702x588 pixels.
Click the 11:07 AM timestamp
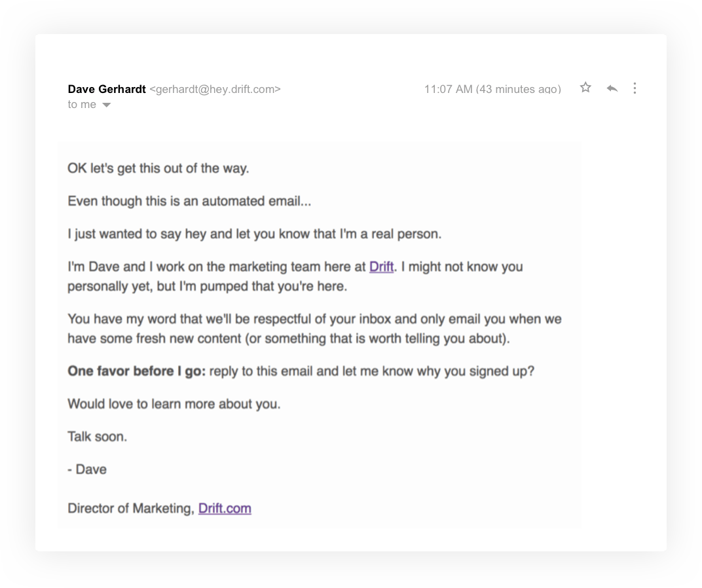click(492, 89)
